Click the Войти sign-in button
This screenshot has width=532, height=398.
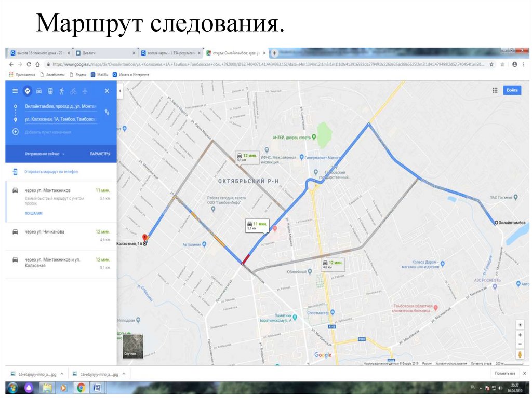click(x=512, y=90)
